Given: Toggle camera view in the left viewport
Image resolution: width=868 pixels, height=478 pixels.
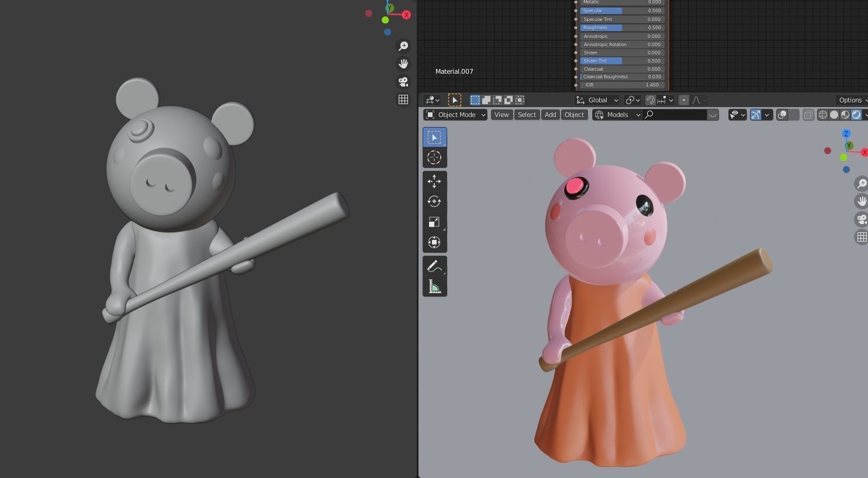Looking at the screenshot, I should [403, 82].
